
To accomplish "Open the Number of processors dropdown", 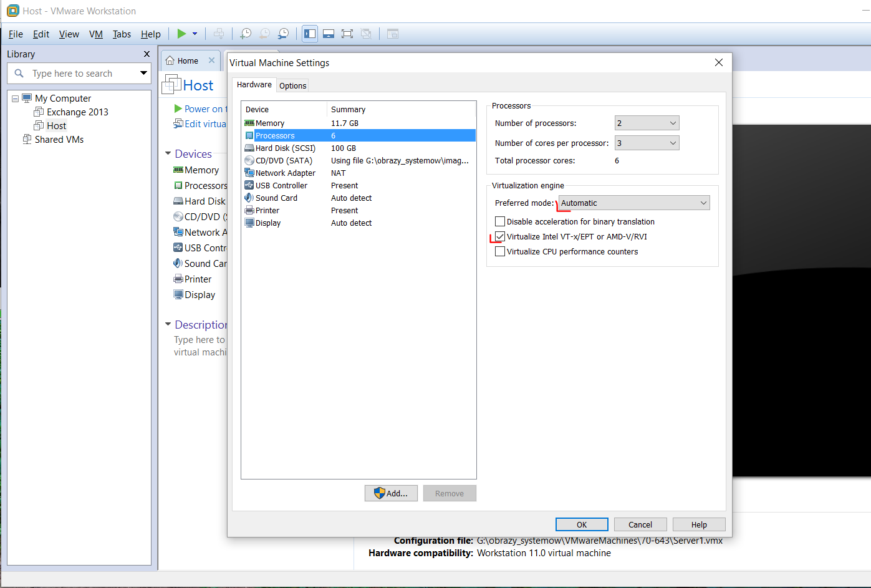I will pyautogui.click(x=647, y=123).
